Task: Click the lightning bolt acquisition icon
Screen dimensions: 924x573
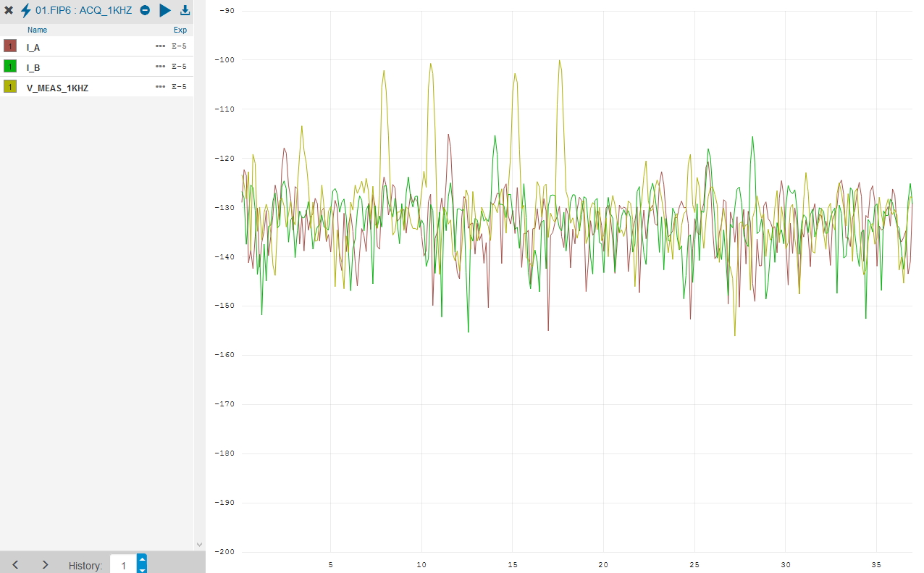Action: pyautogui.click(x=26, y=10)
